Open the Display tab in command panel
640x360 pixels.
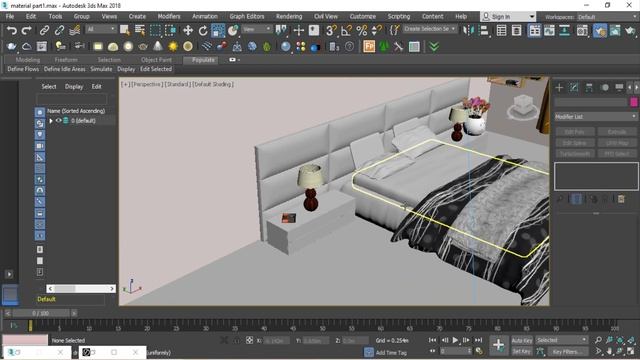[619, 87]
